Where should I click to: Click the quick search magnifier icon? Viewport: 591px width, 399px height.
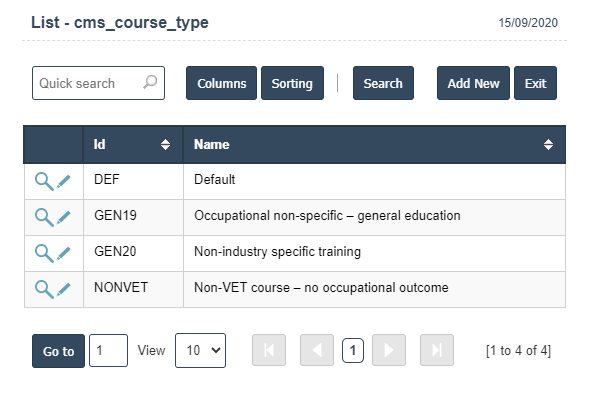[150, 82]
